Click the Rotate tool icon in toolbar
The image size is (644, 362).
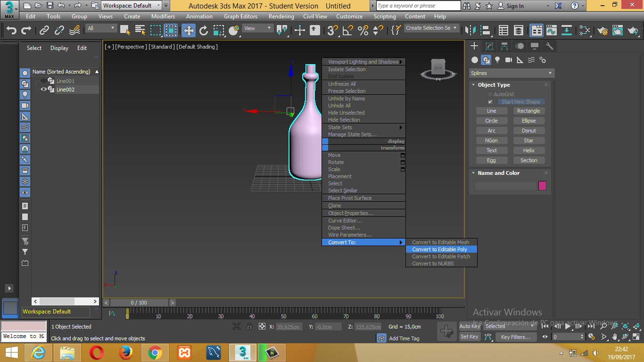204,31
